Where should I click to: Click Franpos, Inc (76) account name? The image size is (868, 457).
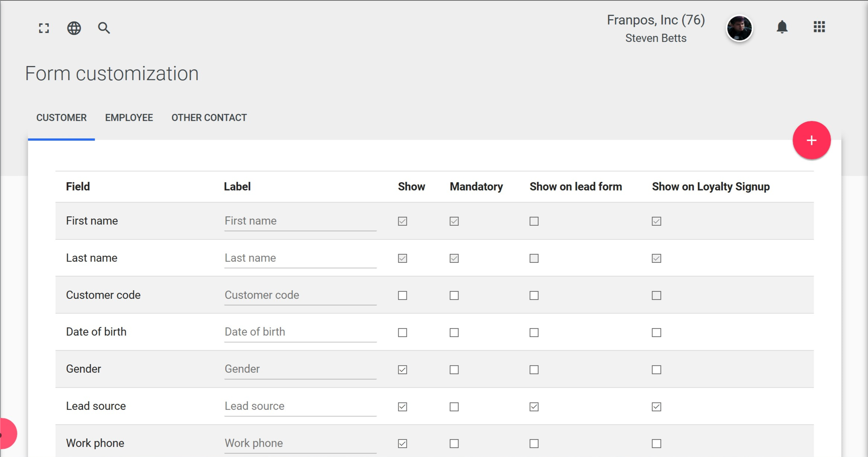[x=655, y=20]
